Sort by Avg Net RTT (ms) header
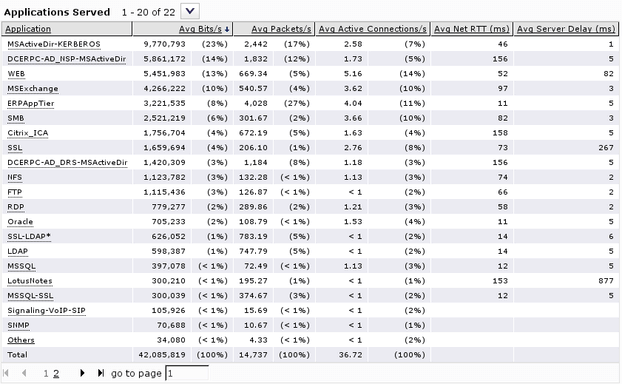Screen dimensions: 622x384 [472, 29]
